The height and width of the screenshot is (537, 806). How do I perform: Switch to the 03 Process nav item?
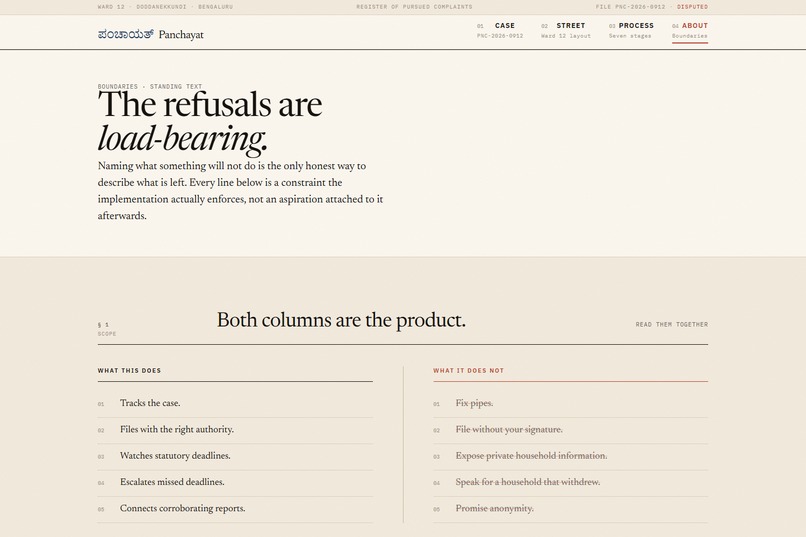click(631, 30)
